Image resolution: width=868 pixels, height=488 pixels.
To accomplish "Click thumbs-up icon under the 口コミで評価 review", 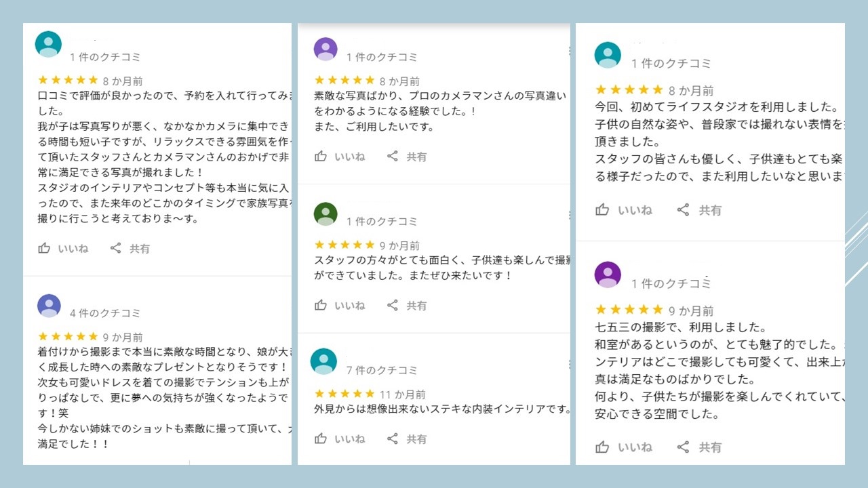I will point(44,248).
